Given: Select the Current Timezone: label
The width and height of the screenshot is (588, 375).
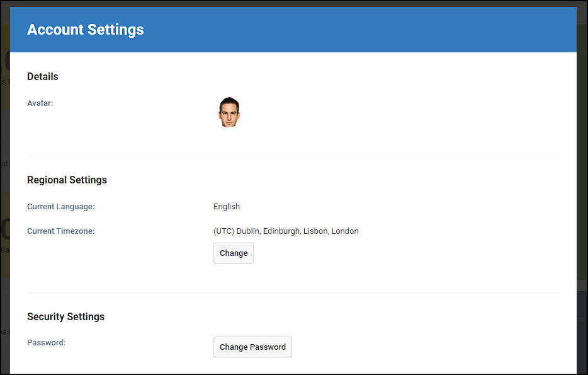Looking at the screenshot, I should (x=60, y=231).
